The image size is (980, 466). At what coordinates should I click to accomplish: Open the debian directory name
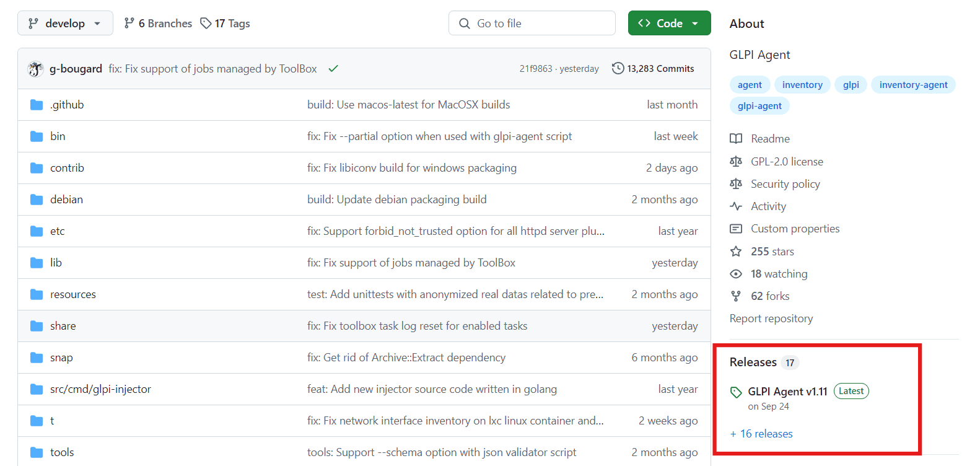[66, 200]
